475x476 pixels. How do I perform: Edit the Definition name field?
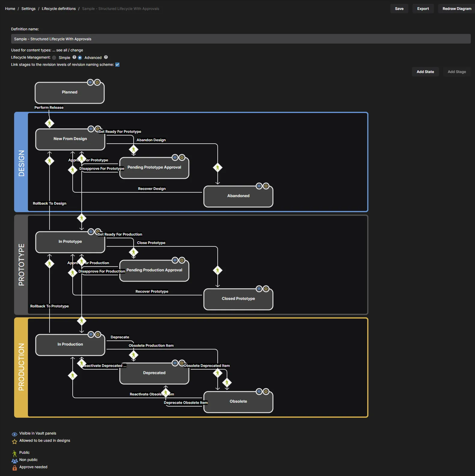pyautogui.click(x=241, y=39)
